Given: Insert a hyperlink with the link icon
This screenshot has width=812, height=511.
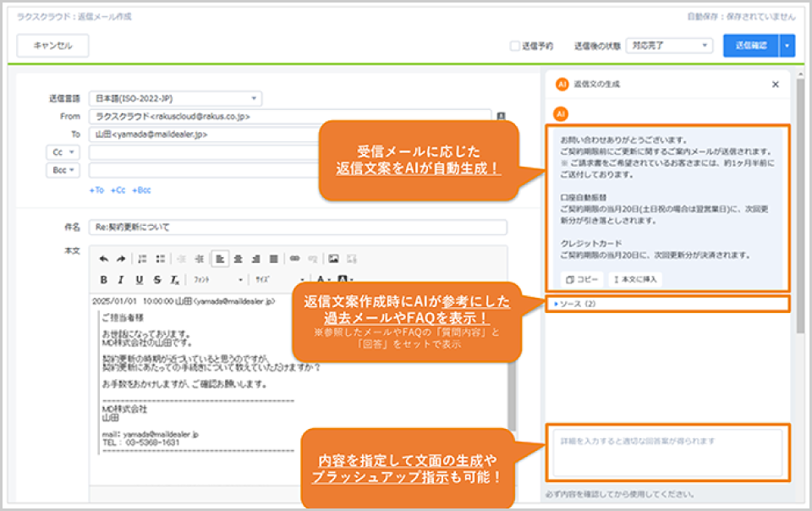Looking at the screenshot, I should click(x=294, y=259).
